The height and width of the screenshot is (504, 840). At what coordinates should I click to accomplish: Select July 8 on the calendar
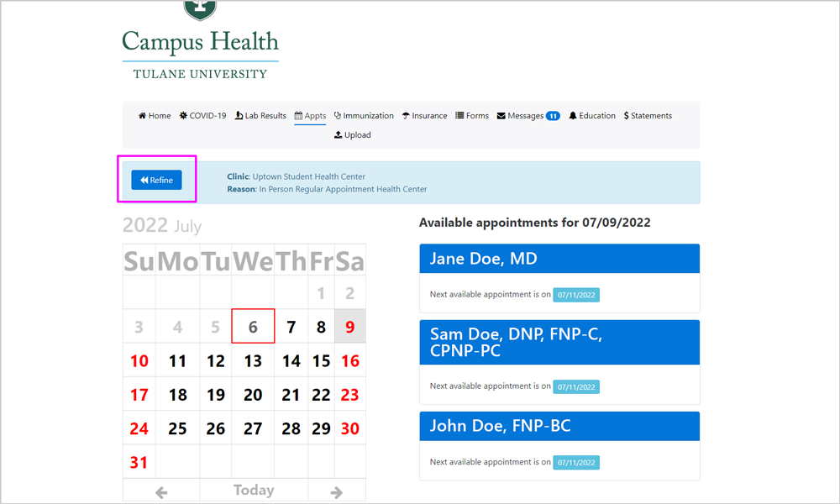[x=321, y=327]
